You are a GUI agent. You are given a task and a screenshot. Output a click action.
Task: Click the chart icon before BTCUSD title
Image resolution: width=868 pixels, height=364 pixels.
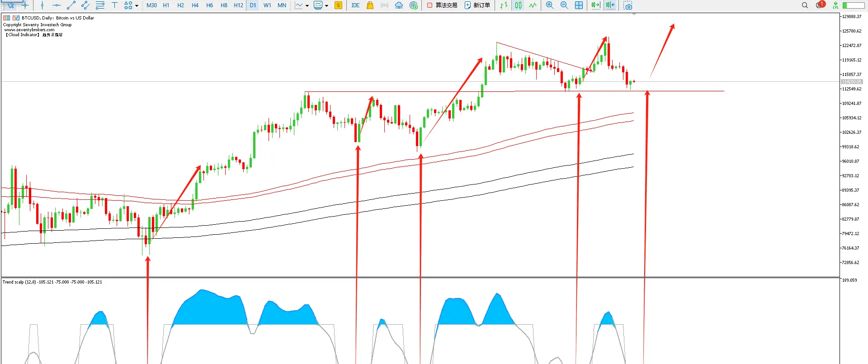pyautogui.click(x=16, y=18)
